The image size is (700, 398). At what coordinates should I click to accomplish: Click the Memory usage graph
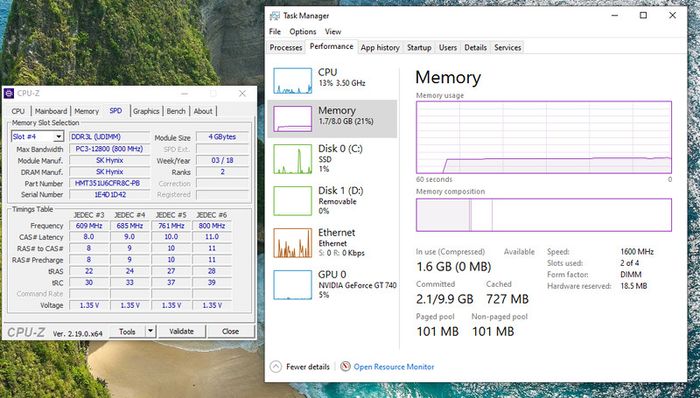click(x=544, y=137)
